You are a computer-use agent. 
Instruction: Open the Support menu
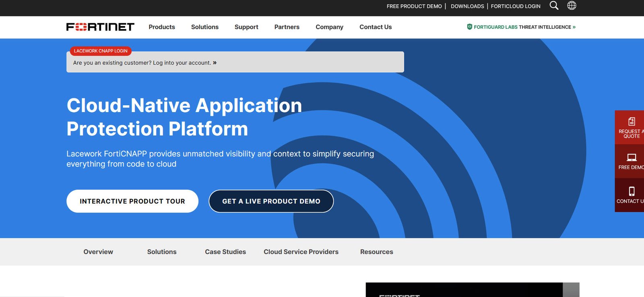(246, 27)
